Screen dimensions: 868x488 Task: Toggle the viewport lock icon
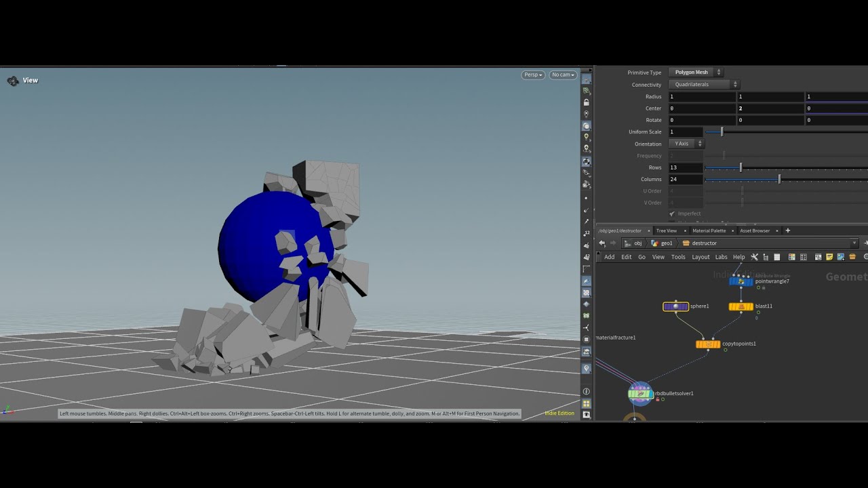(x=587, y=102)
